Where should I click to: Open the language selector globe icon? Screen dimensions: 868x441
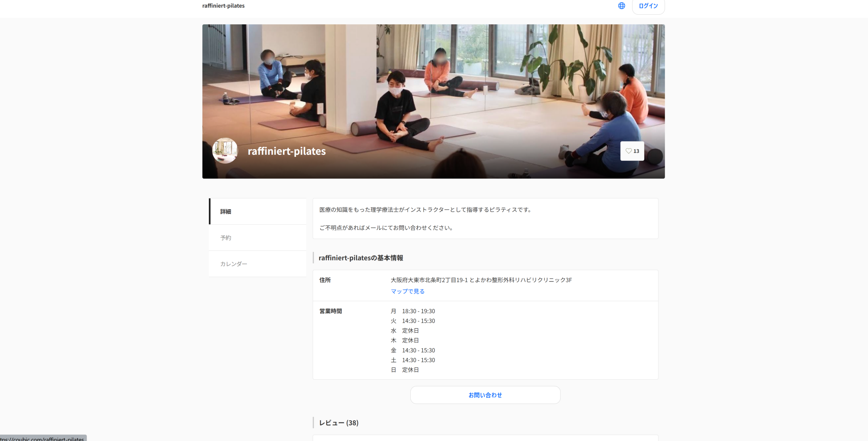pos(622,6)
